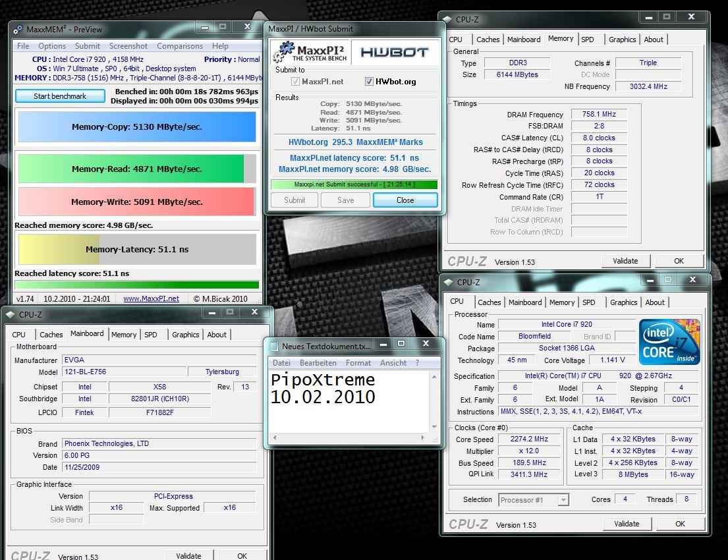Click Validate in CPU-Z Processor window

[x=627, y=524]
